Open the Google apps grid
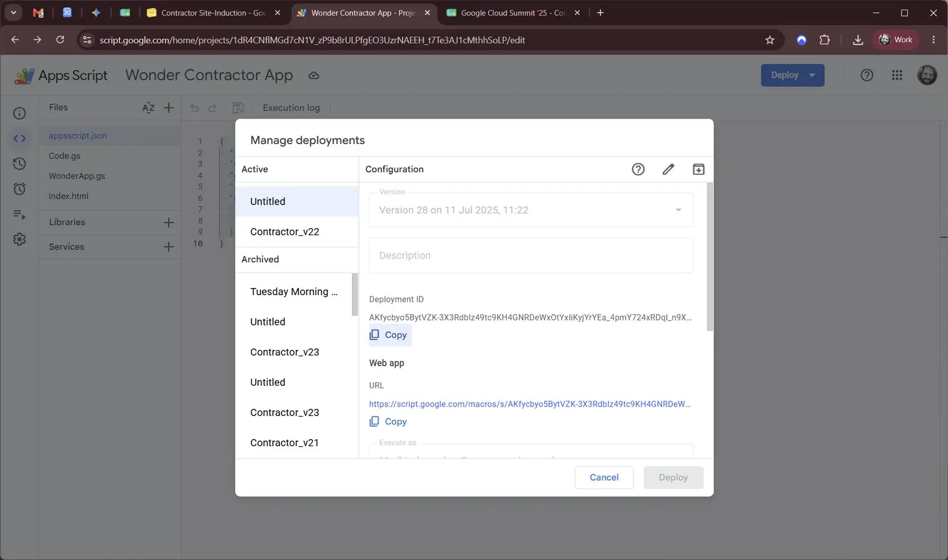 point(897,75)
